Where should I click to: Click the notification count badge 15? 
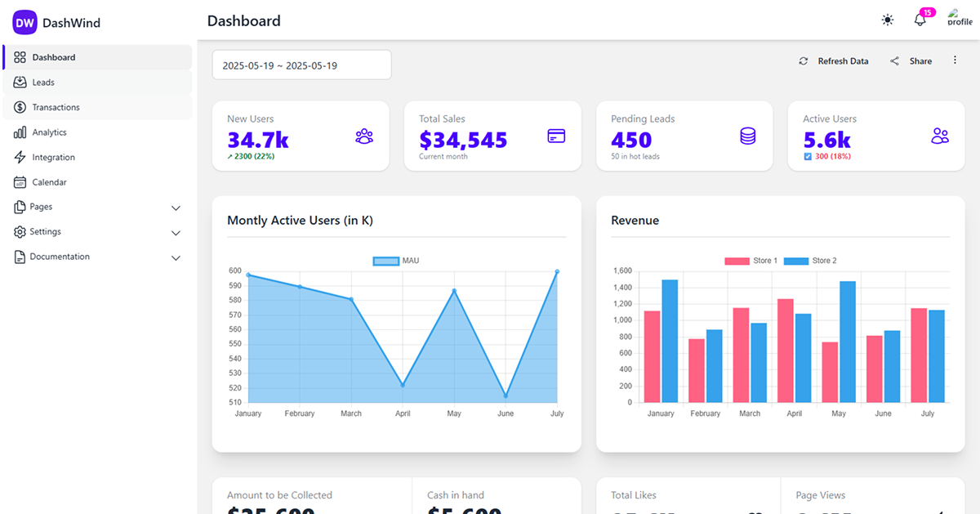[x=927, y=12]
